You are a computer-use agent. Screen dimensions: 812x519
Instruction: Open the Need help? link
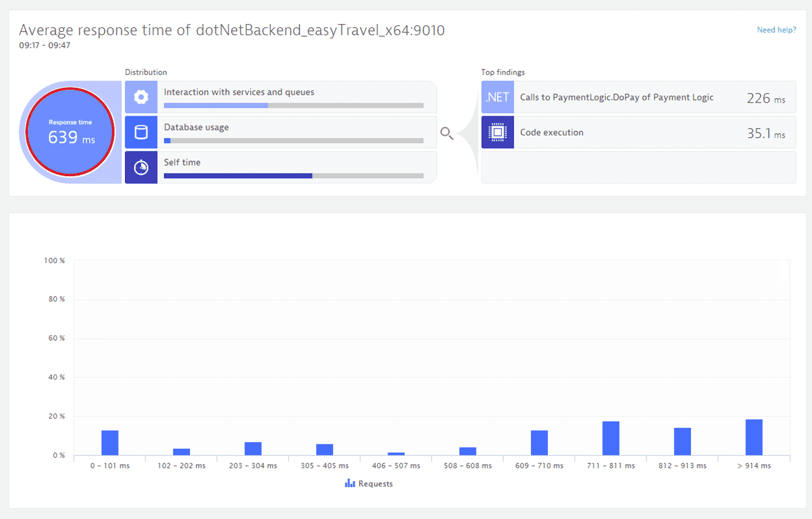click(x=776, y=30)
